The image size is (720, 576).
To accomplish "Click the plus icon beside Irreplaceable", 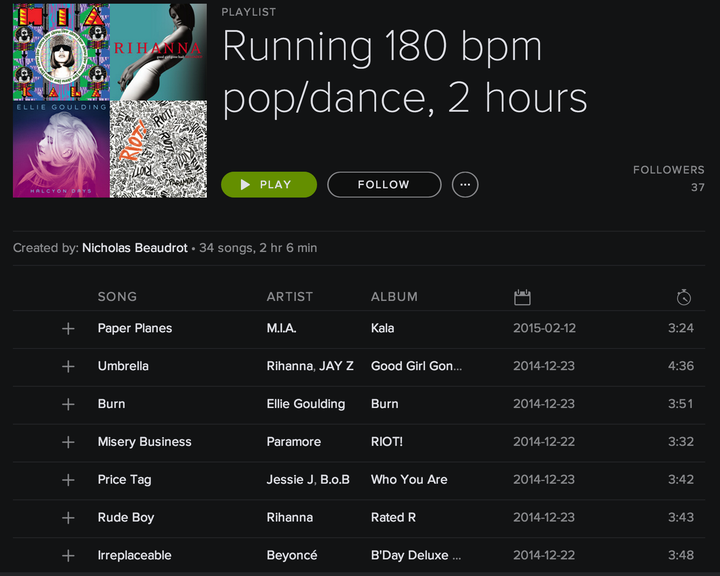I will (x=68, y=555).
